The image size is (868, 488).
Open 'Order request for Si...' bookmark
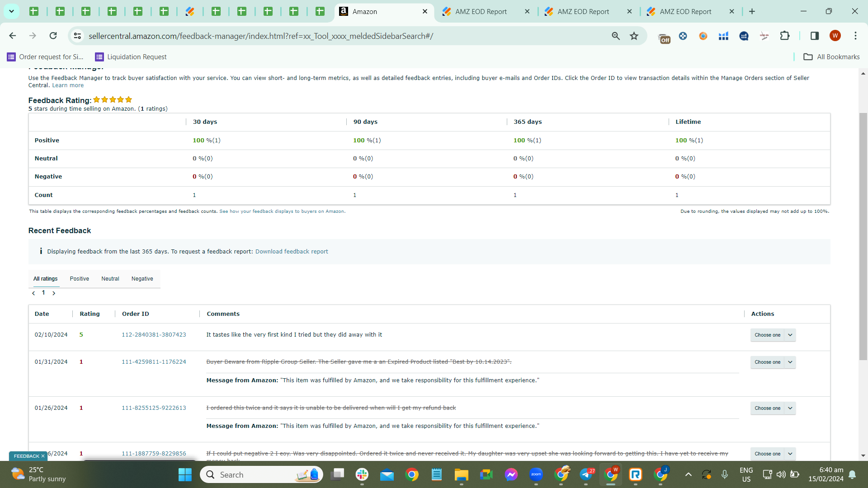coord(46,57)
